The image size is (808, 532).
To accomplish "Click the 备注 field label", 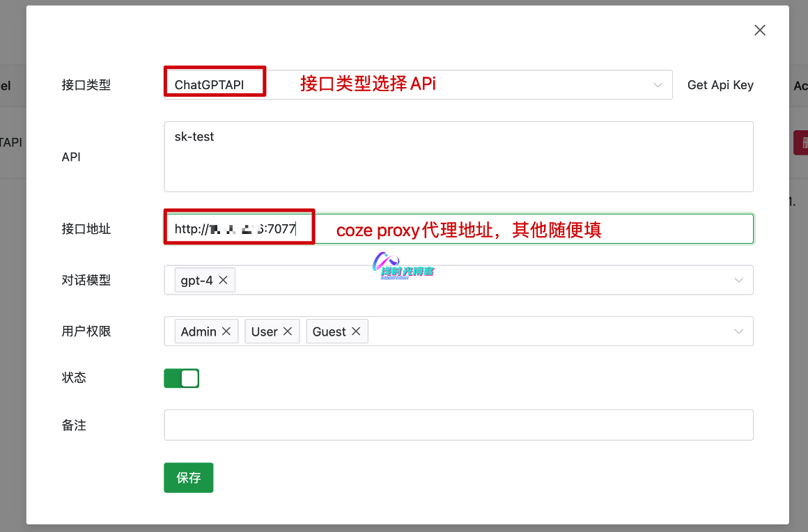I will pyautogui.click(x=74, y=425).
